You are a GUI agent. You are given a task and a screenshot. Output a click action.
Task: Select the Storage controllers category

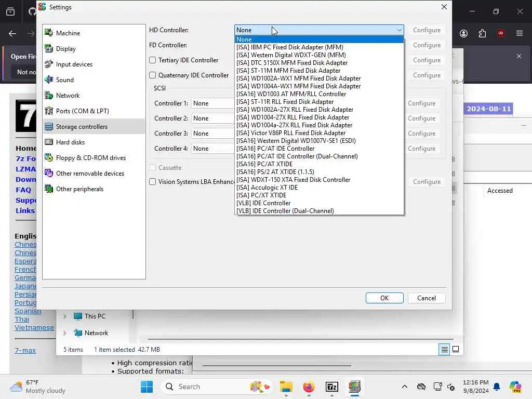94,127
